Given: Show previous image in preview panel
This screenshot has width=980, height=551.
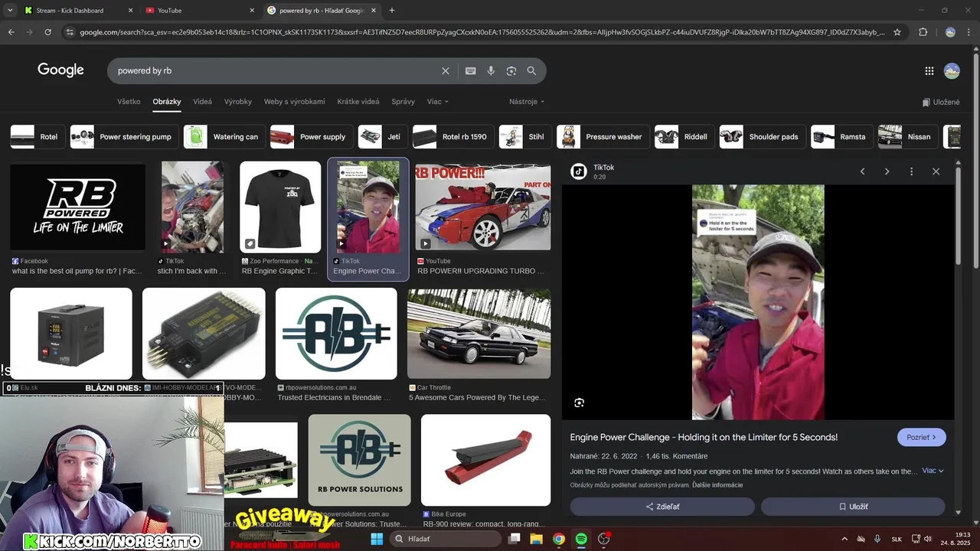Looking at the screenshot, I should pos(862,171).
